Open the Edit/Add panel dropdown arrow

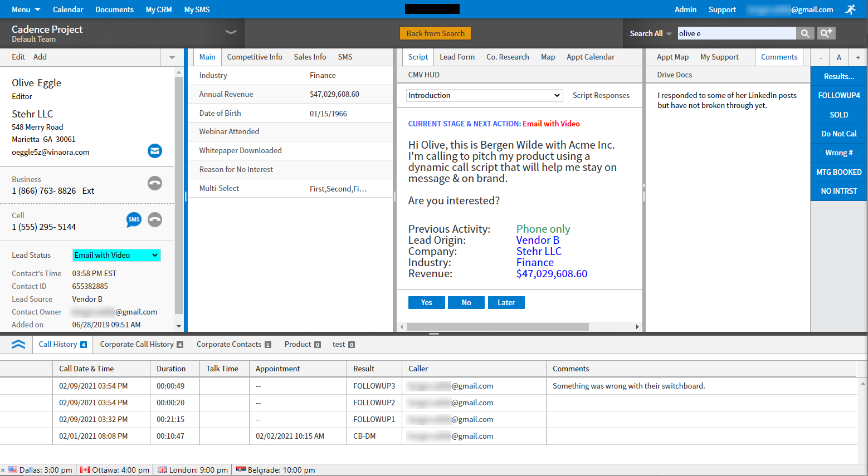click(172, 57)
